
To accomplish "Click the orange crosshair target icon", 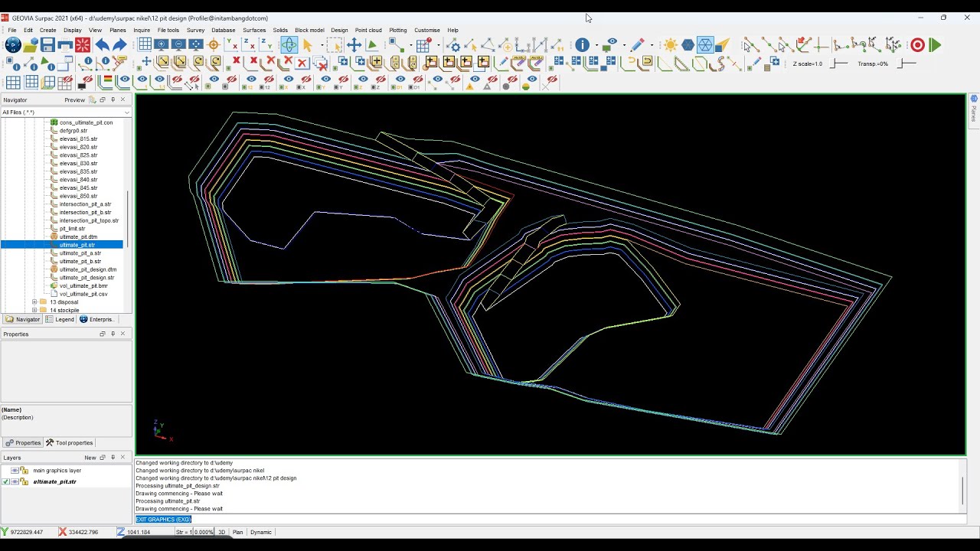I will click(214, 44).
